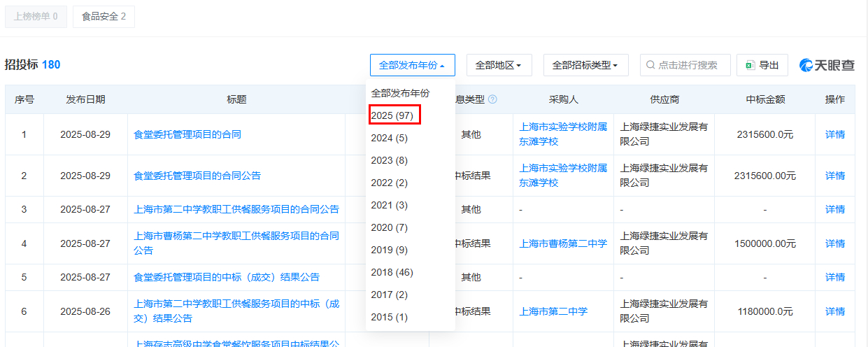Click the 序号 column header

click(x=24, y=100)
